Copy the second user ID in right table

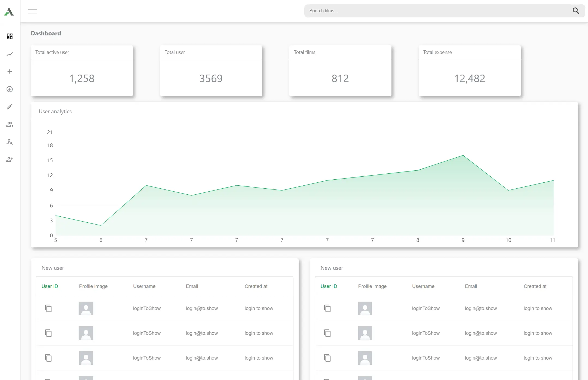coord(327,333)
